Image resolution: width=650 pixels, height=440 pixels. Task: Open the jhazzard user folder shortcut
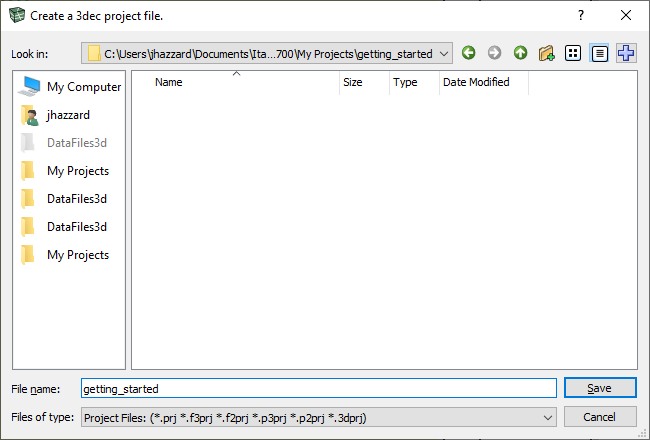point(68,115)
